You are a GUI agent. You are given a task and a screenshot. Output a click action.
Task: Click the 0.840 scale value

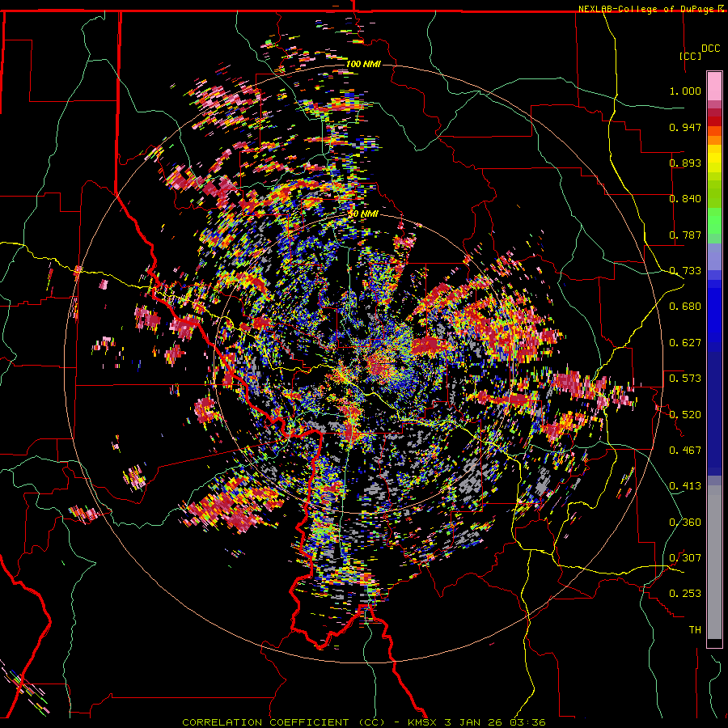pos(685,199)
